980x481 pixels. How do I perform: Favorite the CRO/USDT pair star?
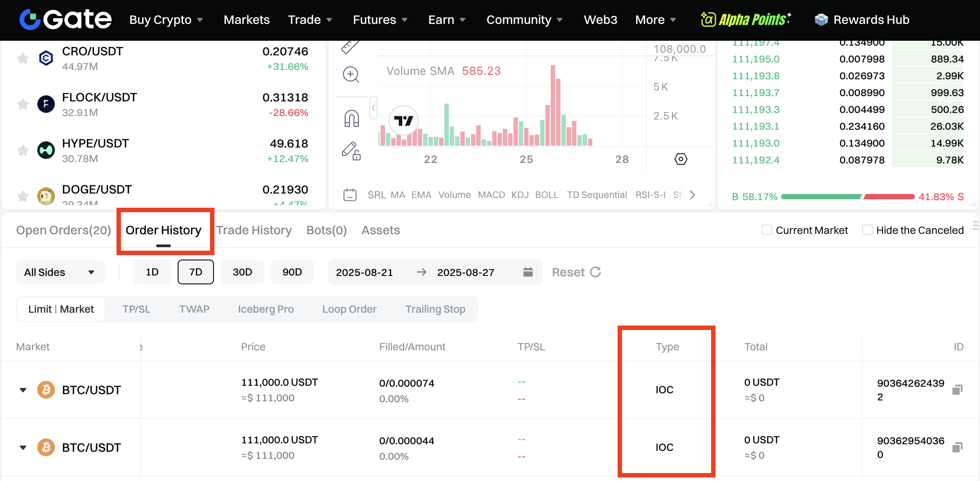(x=23, y=58)
